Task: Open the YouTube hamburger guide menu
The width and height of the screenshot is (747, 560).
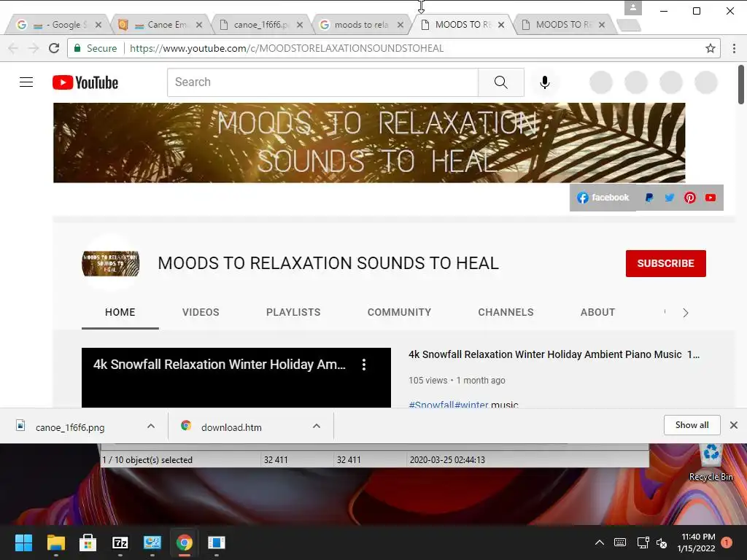Action: coord(26,82)
